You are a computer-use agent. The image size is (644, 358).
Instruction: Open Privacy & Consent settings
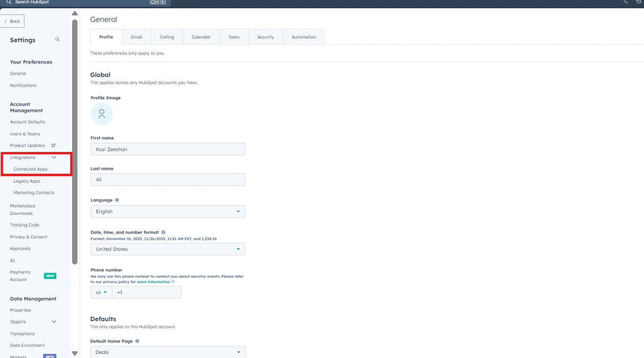point(29,237)
